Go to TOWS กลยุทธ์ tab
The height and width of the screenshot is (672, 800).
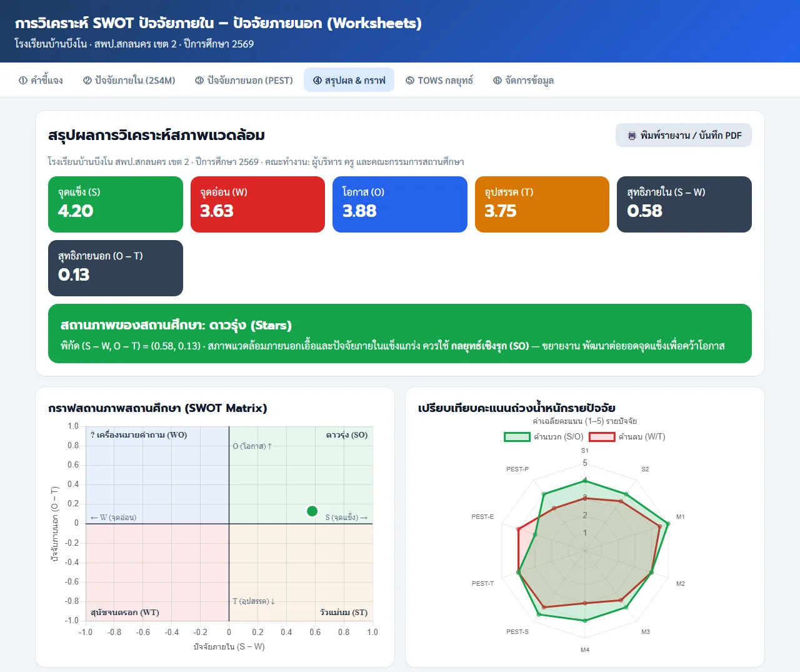tap(439, 80)
